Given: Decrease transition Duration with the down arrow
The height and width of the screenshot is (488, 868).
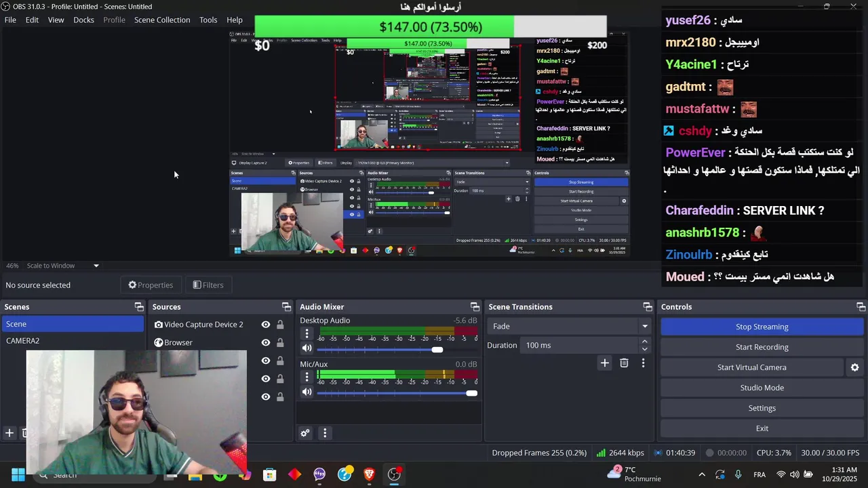Looking at the screenshot, I should click(x=644, y=349).
